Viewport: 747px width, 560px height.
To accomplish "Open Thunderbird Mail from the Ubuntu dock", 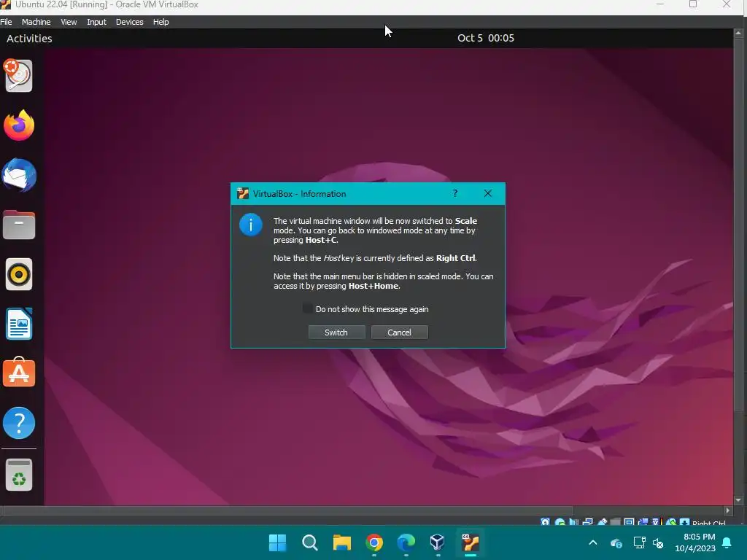I will 19,175.
